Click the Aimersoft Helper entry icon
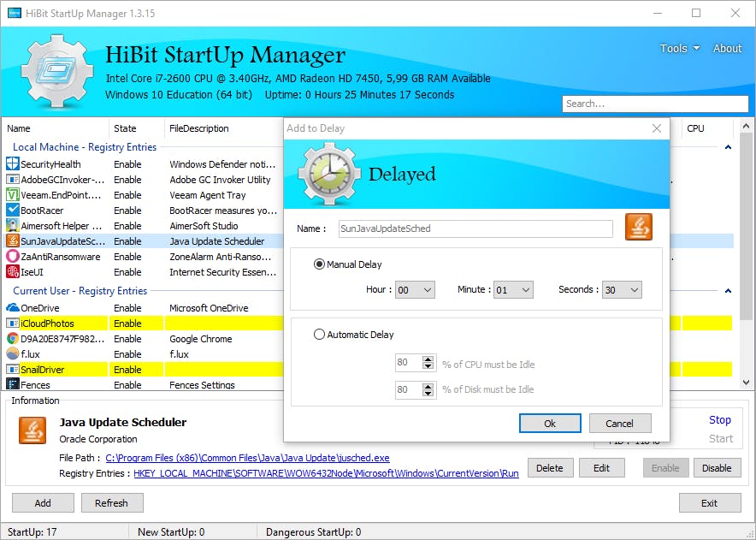Image resolution: width=756 pixels, height=540 pixels. click(13, 226)
